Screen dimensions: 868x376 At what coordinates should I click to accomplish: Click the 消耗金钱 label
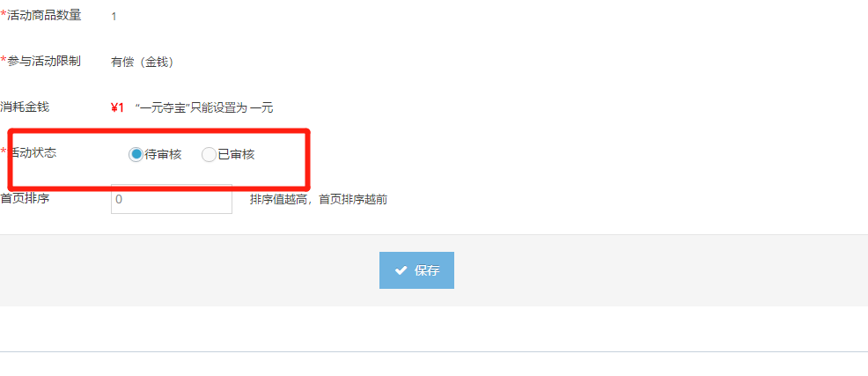25,107
